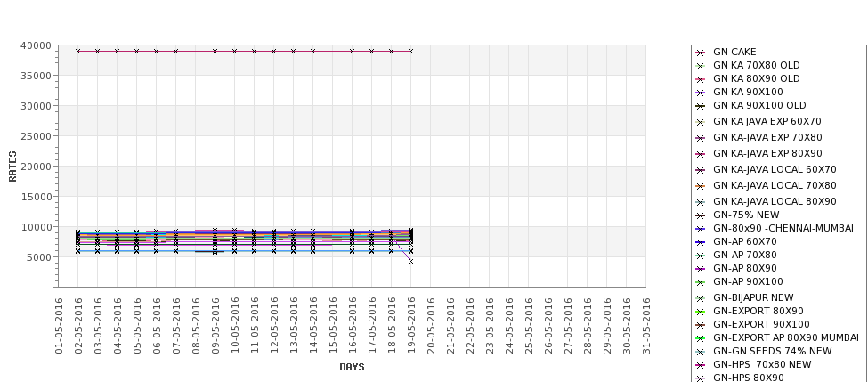868x382 pixels.
Task: Select the GN-HPS 70x80 NEW legend label
Action: coord(762,363)
